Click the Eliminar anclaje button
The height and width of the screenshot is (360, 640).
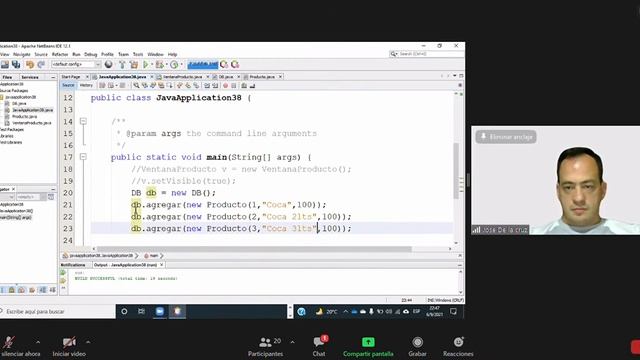coord(506,137)
